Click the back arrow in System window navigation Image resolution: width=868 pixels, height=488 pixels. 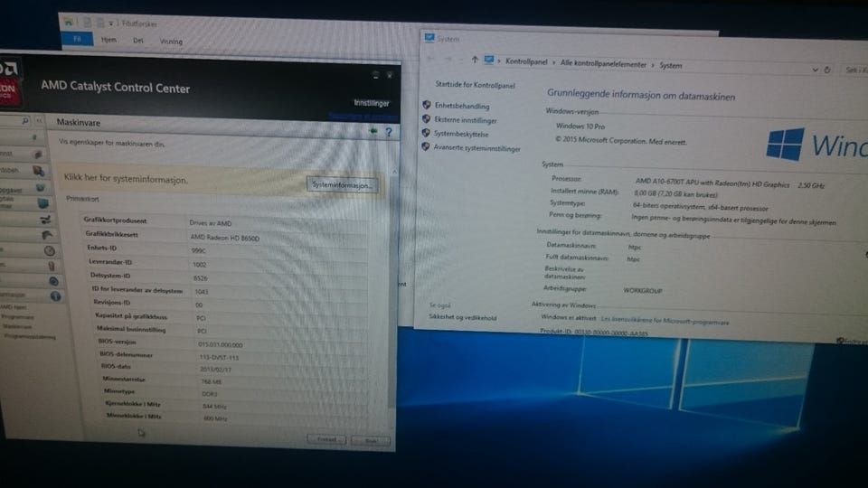click(x=432, y=58)
